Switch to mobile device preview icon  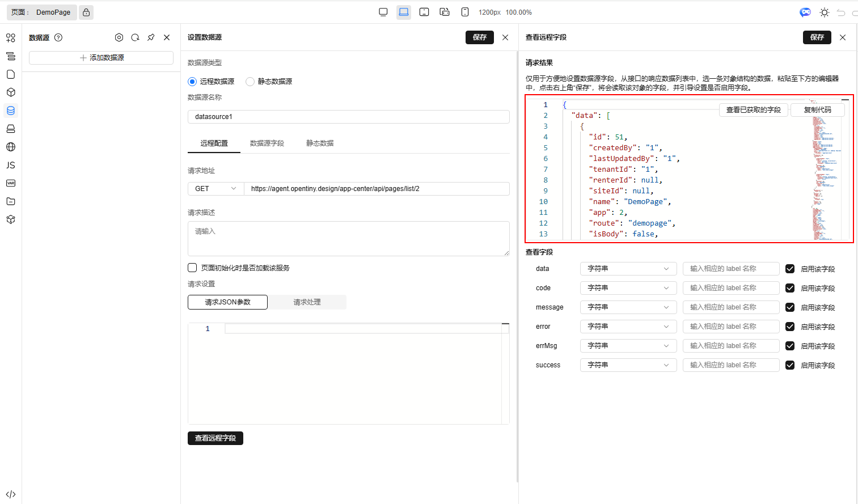click(465, 12)
